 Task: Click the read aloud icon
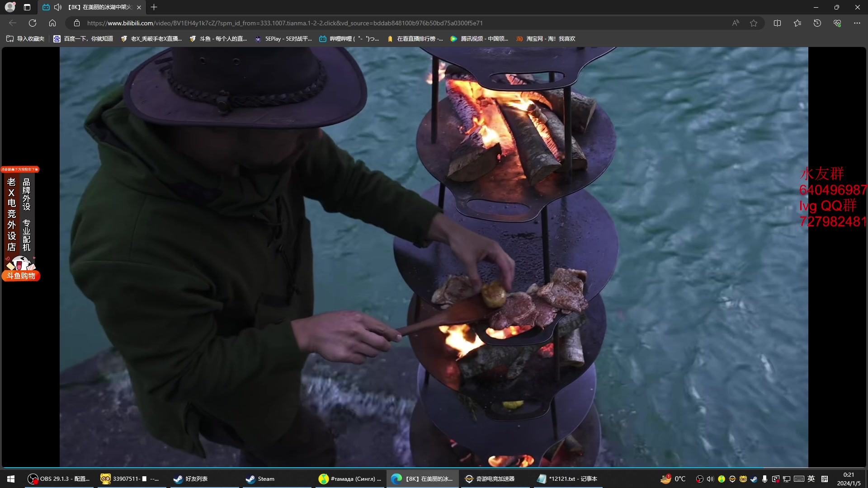[x=736, y=23]
